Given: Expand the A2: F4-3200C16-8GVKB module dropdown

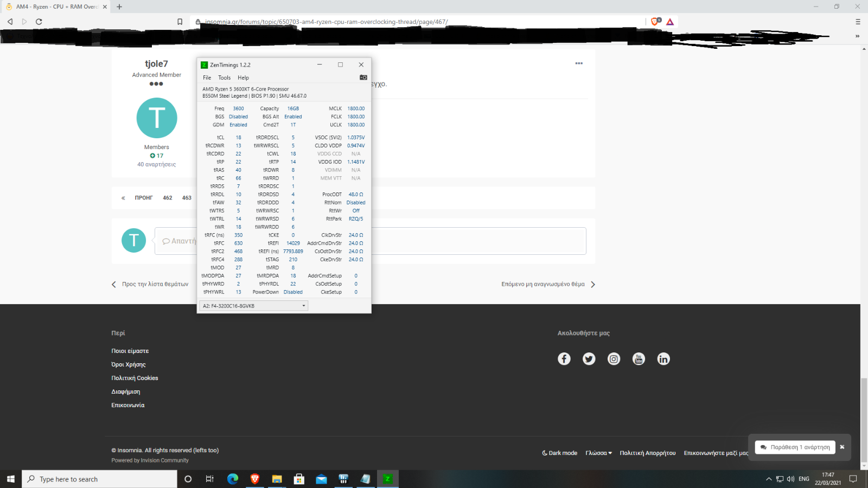Looking at the screenshot, I should [x=254, y=306].
